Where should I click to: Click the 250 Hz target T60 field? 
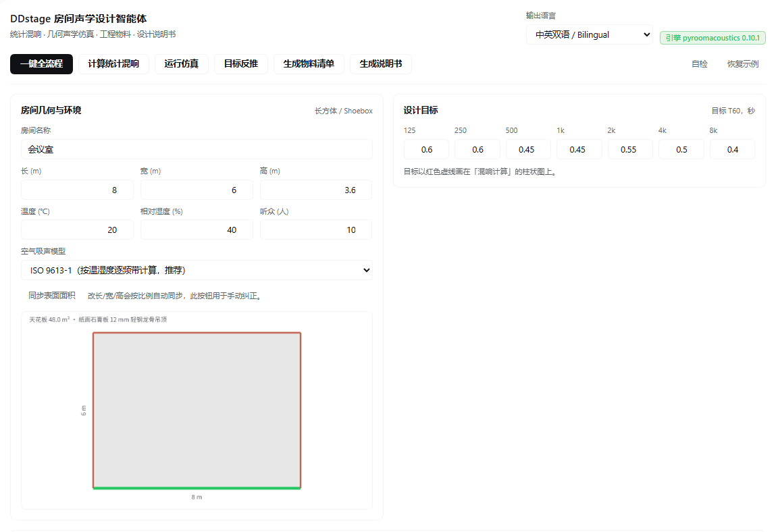click(x=477, y=149)
